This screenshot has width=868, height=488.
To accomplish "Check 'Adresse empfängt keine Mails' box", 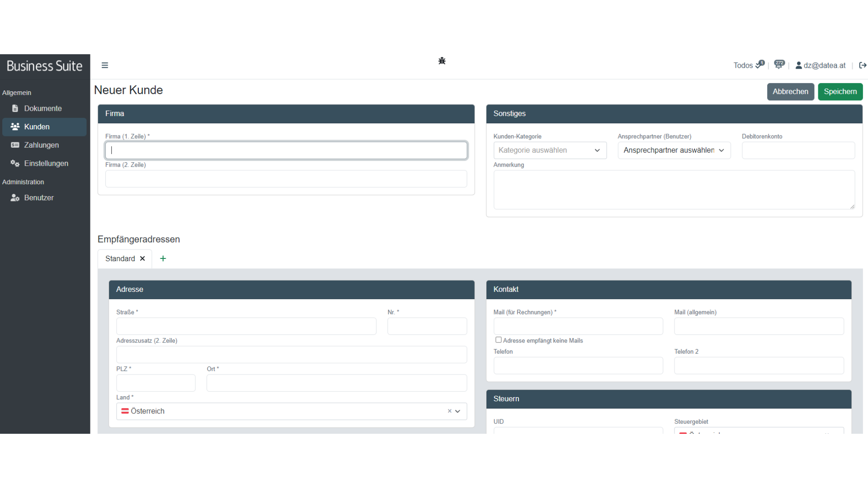I will 498,340.
